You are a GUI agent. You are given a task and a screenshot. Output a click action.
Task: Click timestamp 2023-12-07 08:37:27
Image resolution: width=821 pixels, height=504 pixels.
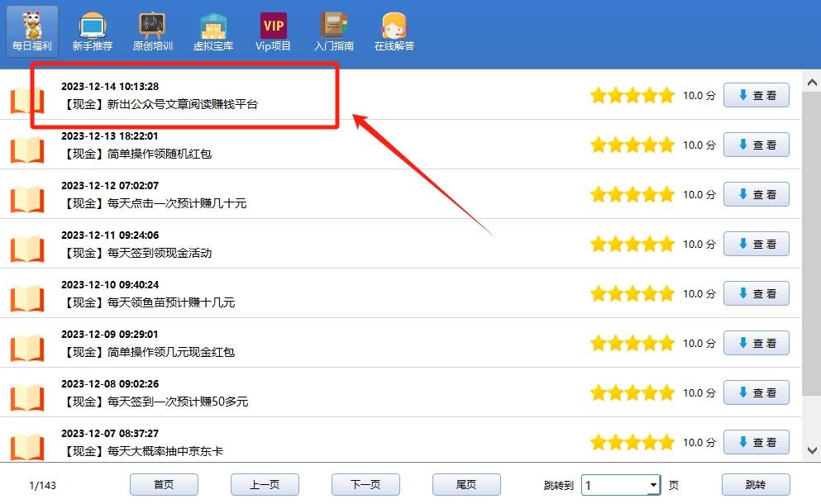click(x=110, y=433)
